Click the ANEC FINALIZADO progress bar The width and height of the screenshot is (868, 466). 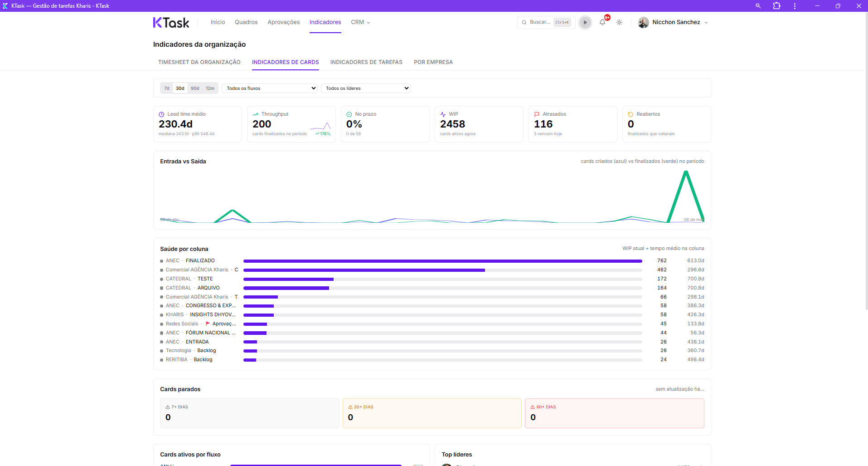pos(443,261)
